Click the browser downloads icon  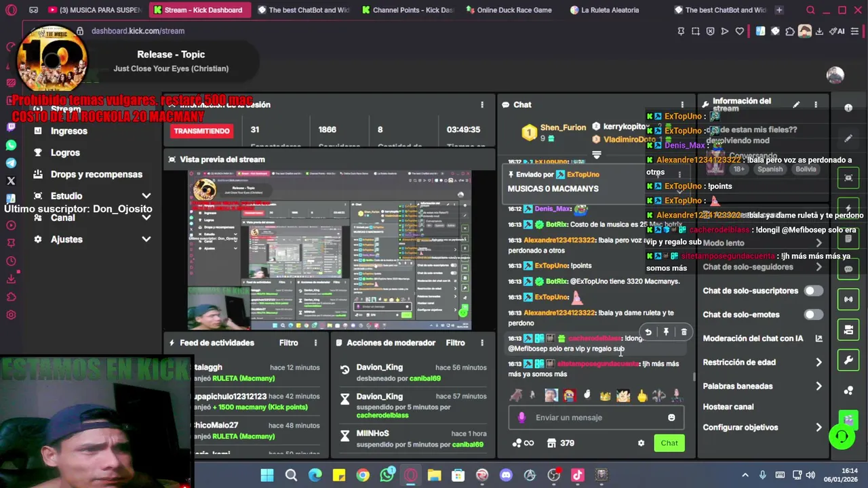pyautogui.click(x=819, y=31)
